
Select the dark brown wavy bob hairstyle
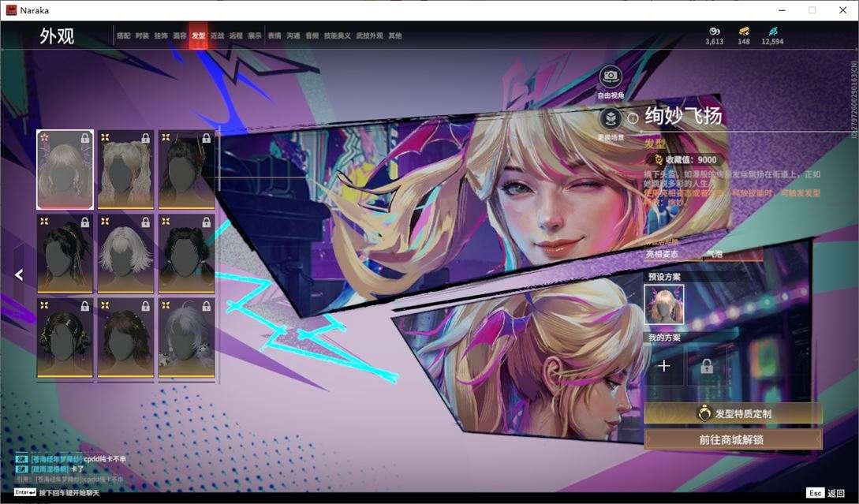tap(125, 338)
